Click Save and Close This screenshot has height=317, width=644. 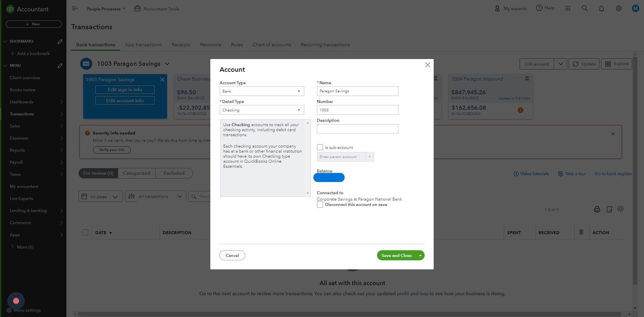coord(396,256)
